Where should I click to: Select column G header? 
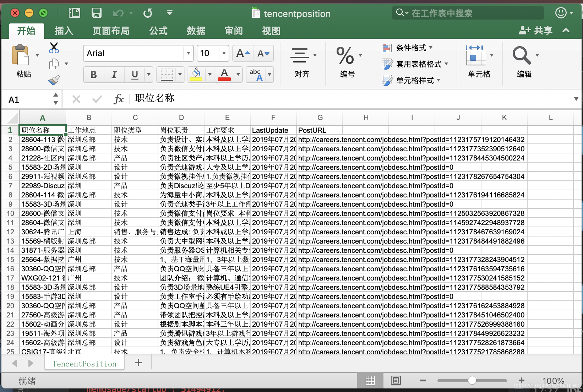320,118
